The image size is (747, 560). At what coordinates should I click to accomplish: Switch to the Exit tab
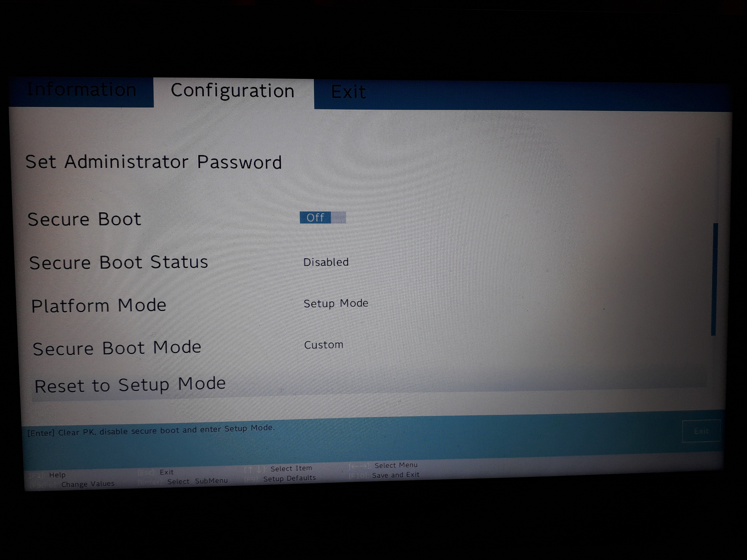pos(348,92)
